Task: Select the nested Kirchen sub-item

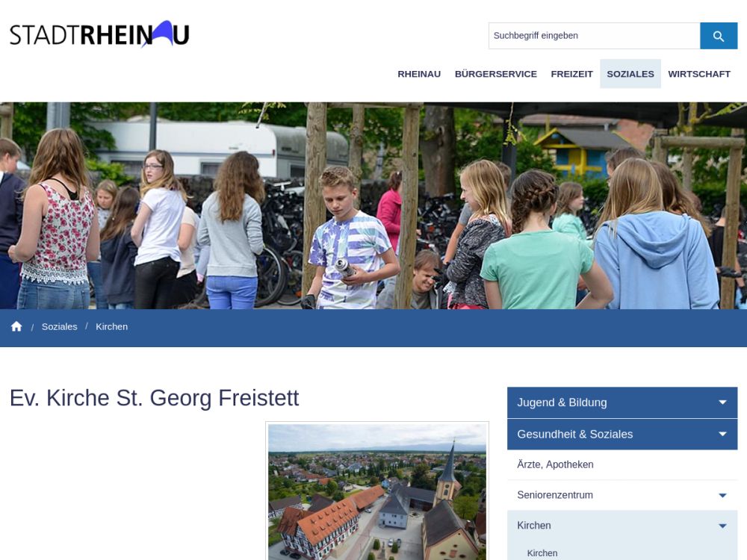Action: pos(542,553)
